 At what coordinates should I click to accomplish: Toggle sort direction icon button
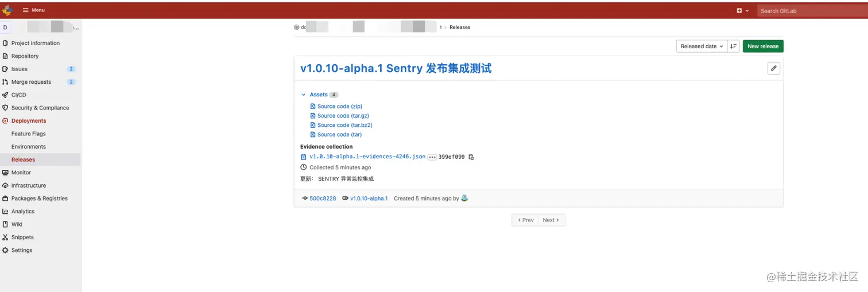point(733,46)
